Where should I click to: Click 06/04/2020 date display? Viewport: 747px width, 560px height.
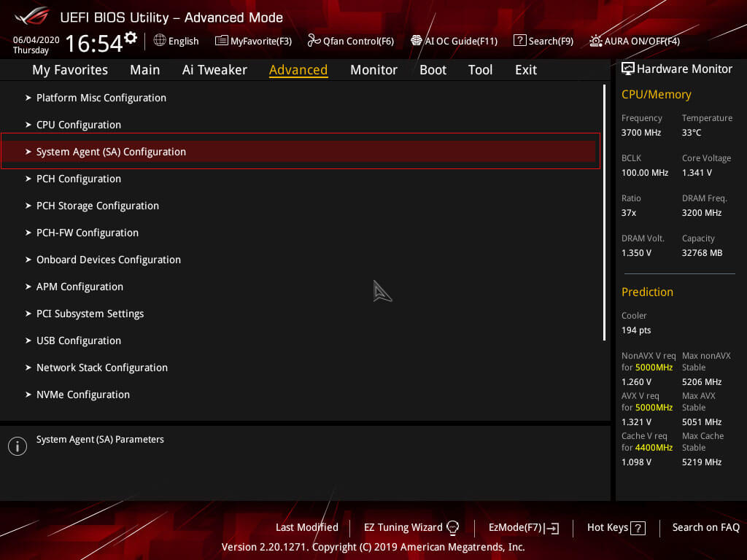click(x=36, y=39)
